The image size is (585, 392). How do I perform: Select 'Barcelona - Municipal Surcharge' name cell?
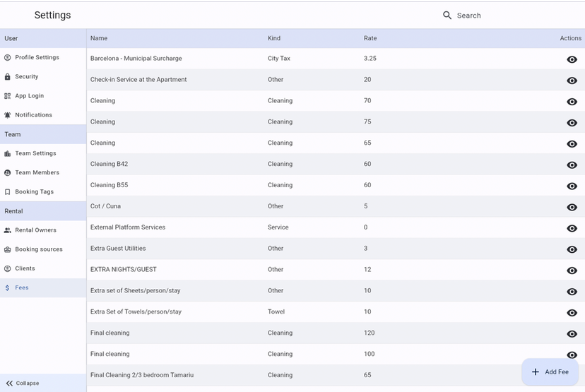pos(136,58)
